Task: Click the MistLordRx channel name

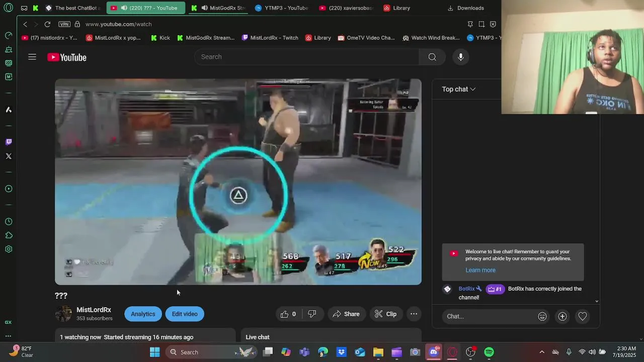Action: [94, 310]
